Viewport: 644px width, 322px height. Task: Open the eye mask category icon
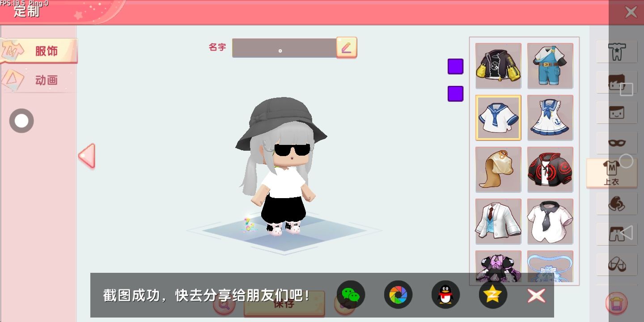point(617,143)
